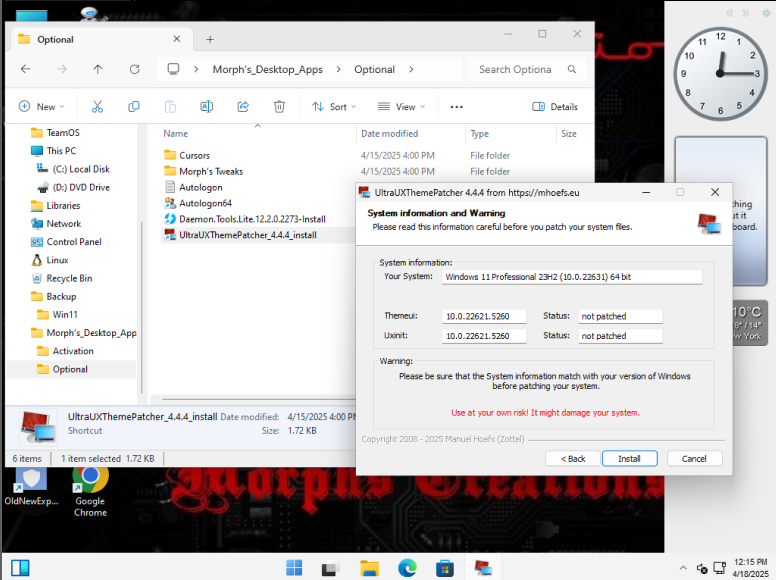Open File Explorer from the taskbar
Image resolution: width=776 pixels, height=580 pixels.
369,568
